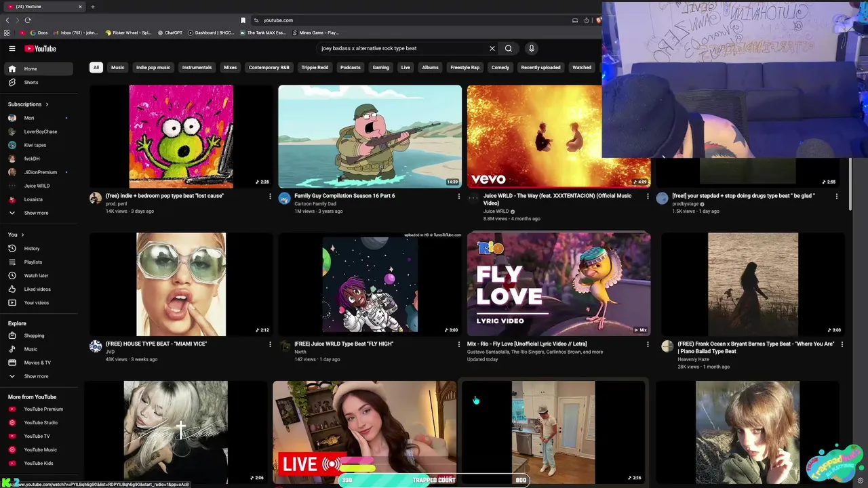
Task: Select the Contemporary R&B filter chip
Action: (x=269, y=67)
